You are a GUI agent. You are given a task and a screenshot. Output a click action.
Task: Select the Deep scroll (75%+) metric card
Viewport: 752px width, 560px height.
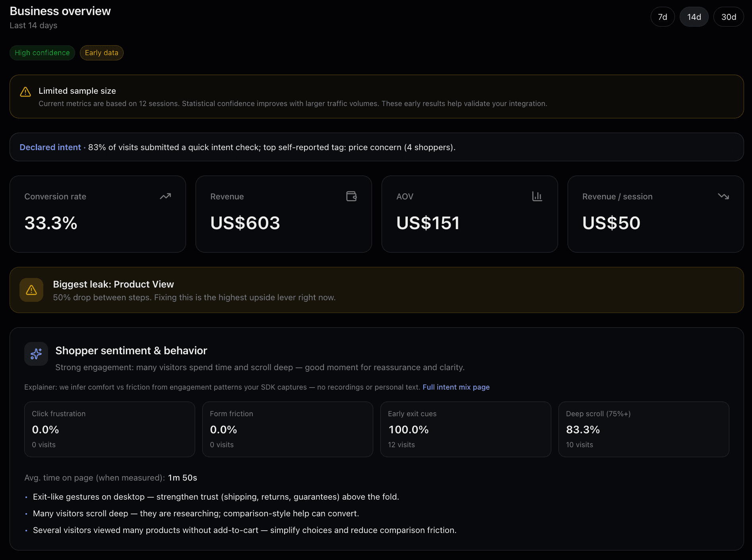(643, 429)
